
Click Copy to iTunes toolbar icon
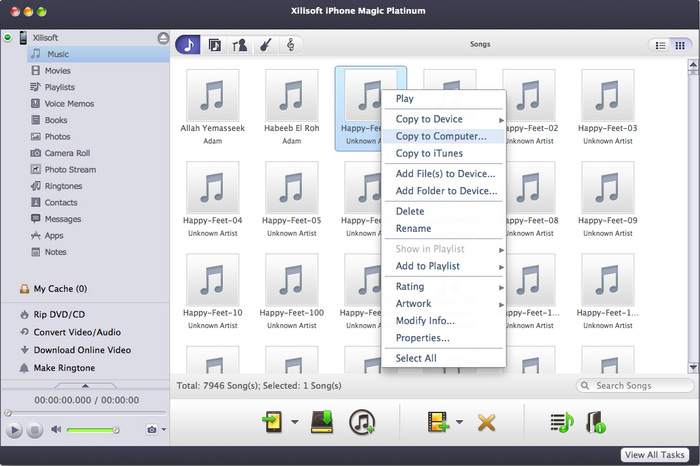[362, 422]
